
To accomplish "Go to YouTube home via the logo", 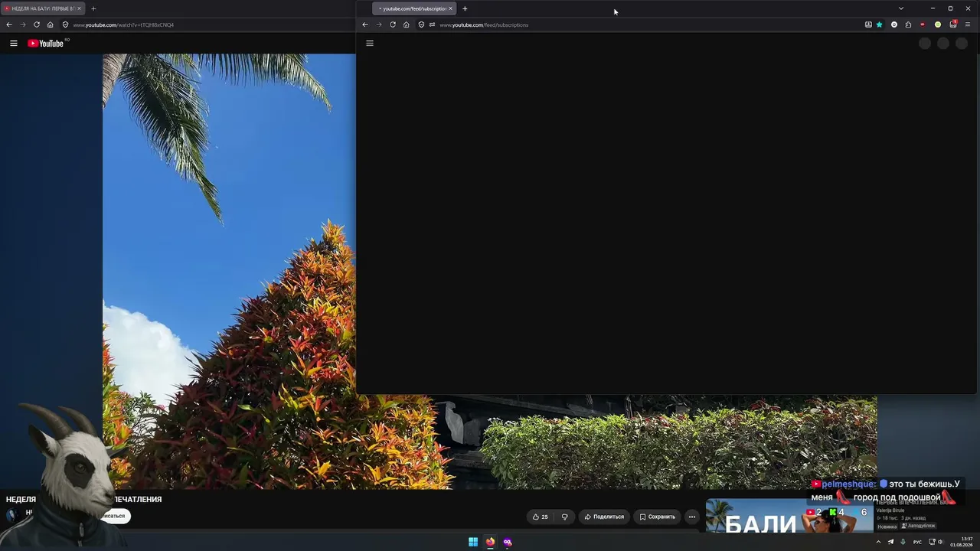I will click(x=46, y=44).
